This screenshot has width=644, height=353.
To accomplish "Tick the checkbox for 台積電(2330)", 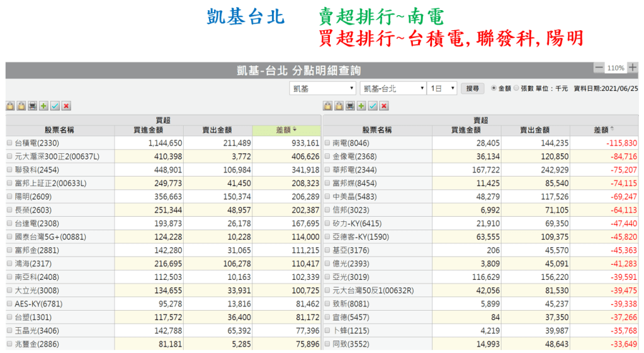I will (9, 144).
